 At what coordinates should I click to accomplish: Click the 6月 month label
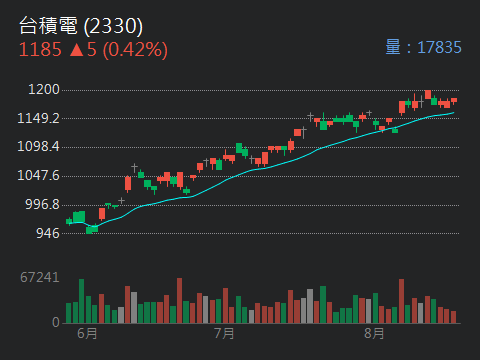click(x=87, y=333)
